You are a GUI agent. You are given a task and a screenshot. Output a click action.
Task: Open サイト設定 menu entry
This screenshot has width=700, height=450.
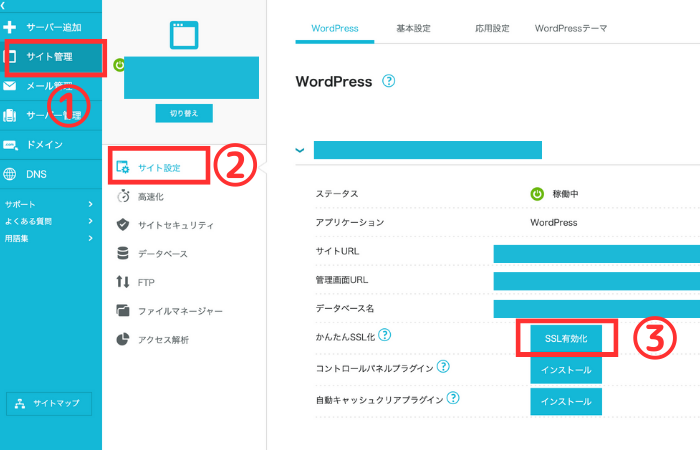[159, 167]
